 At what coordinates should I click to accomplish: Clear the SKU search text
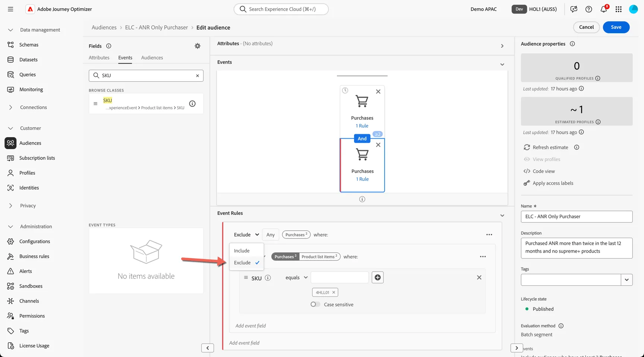[x=198, y=76]
